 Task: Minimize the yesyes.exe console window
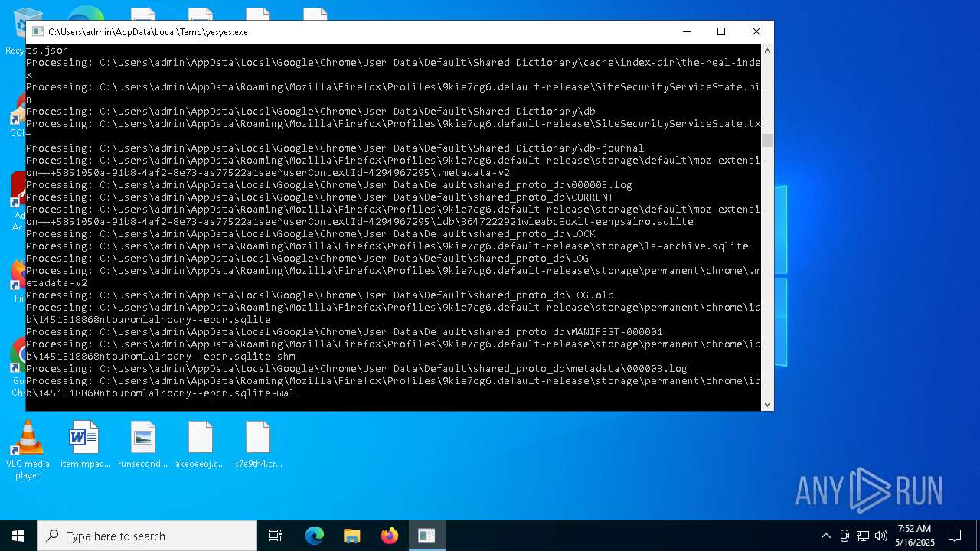coord(686,31)
